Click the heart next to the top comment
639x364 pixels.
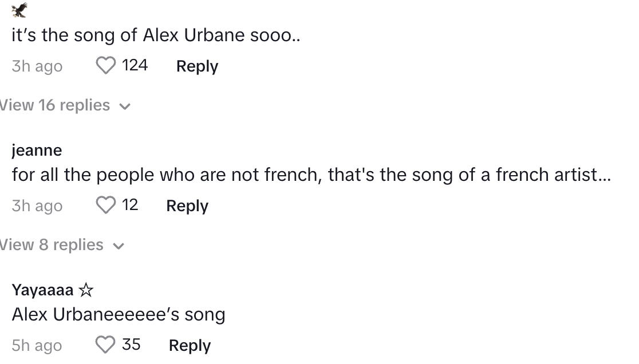pyautogui.click(x=105, y=66)
